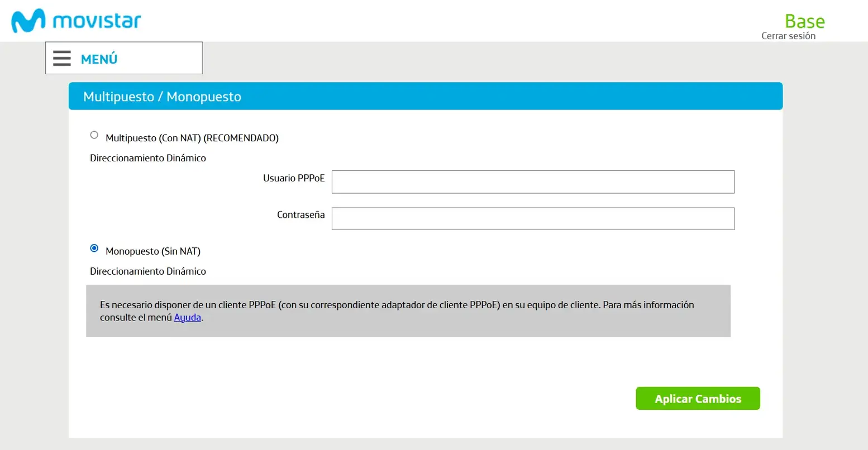Select the Monopuesto (Sin NAT) radio button
868x450 pixels.
94,248
